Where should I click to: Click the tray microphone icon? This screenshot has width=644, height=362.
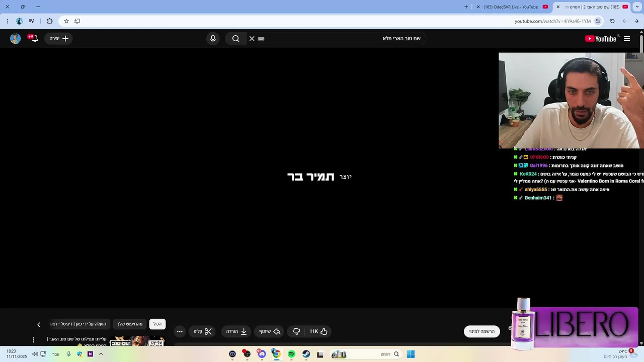click(68, 354)
